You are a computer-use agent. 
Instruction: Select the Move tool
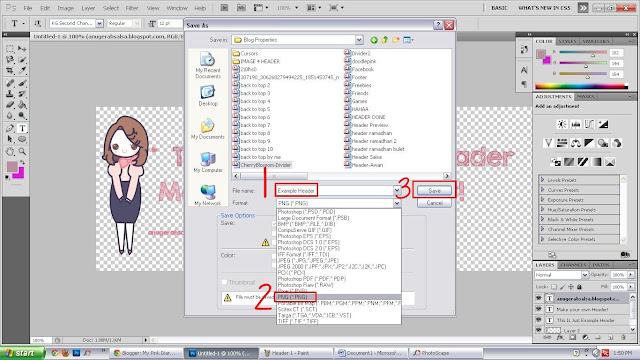22,49
